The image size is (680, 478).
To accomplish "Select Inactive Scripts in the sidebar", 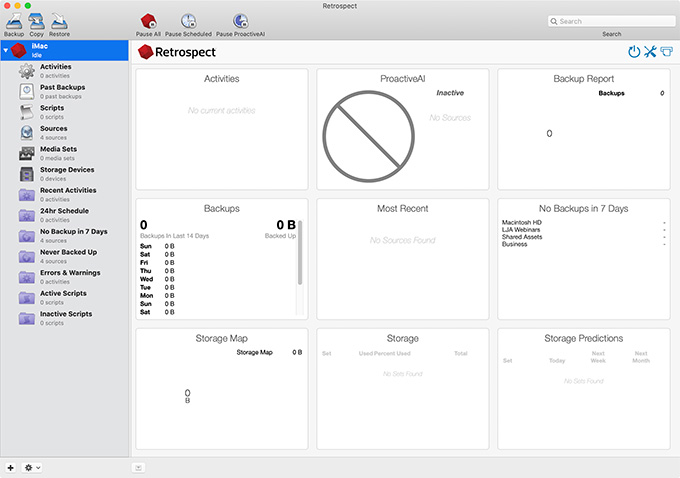I will tap(65, 318).
